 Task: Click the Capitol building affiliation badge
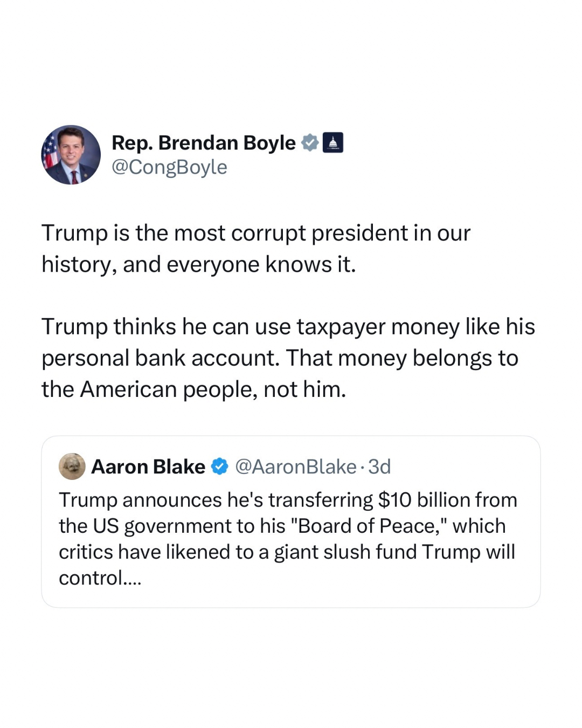[332, 143]
